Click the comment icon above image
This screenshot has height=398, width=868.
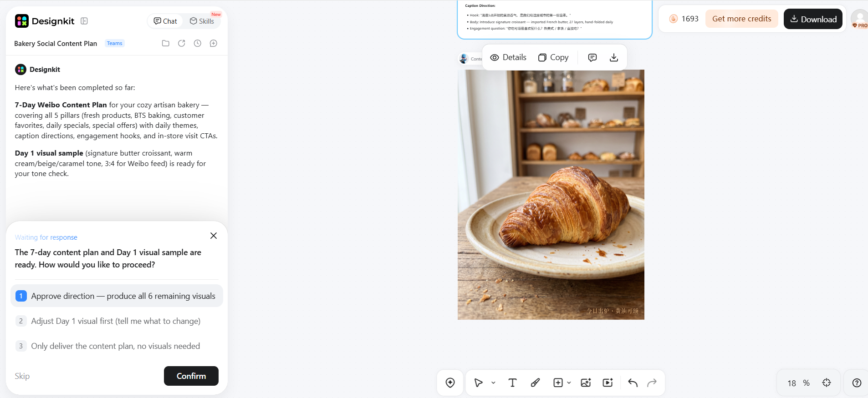pos(592,57)
